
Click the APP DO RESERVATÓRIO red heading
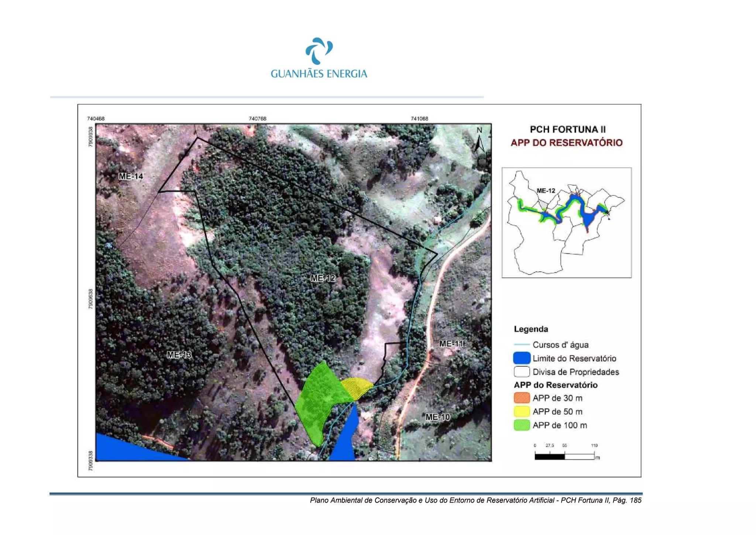(567, 143)
